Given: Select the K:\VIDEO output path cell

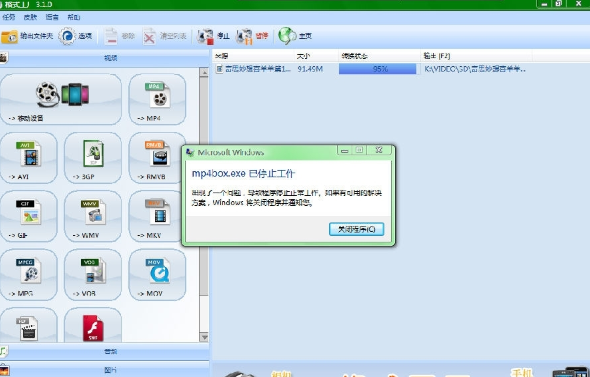Looking at the screenshot, I should coord(475,69).
